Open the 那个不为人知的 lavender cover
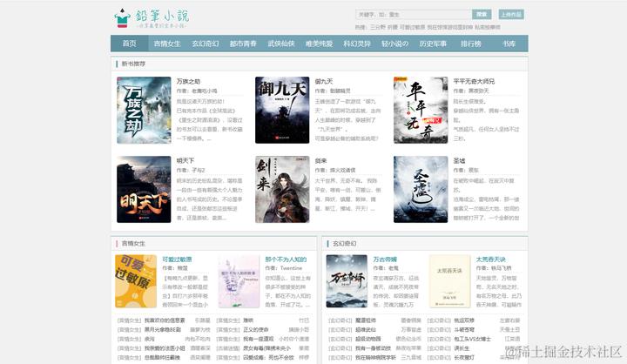 [239, 281]
